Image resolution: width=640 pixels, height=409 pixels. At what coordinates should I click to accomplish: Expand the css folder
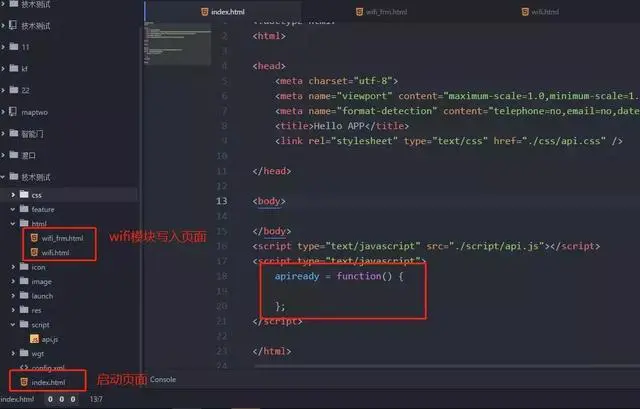click(13, 195)
